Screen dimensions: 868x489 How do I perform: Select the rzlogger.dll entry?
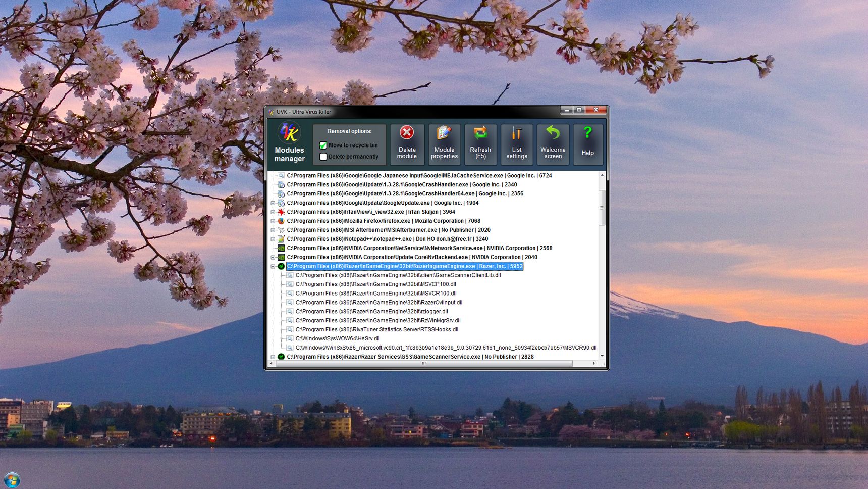372,312
